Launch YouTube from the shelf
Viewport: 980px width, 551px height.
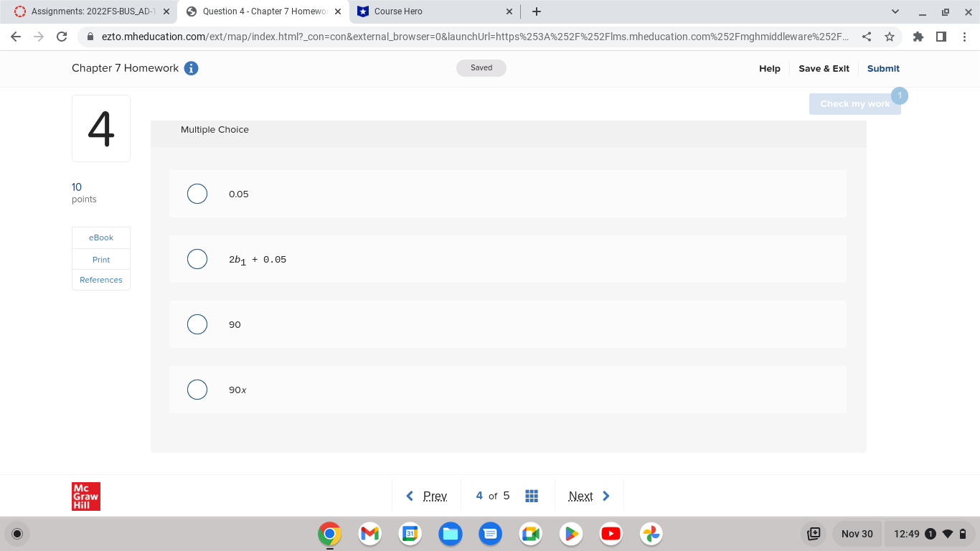[611, 534]
